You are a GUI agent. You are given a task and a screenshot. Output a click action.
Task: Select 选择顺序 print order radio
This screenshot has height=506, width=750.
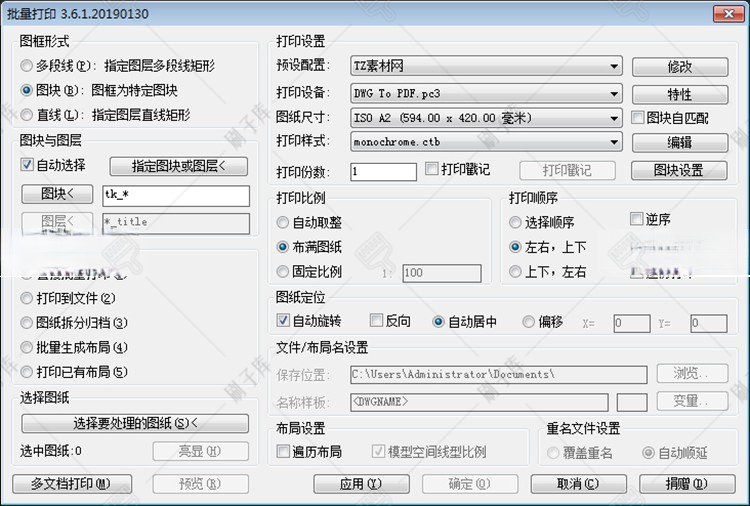(515, 222)
